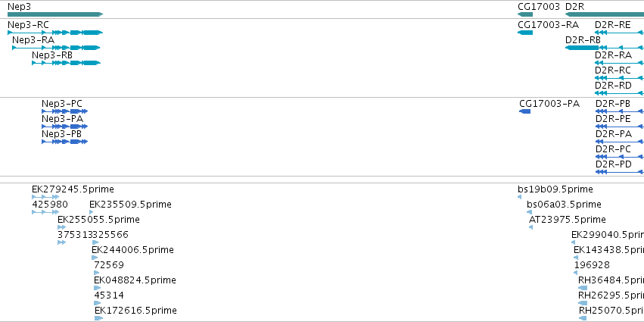The image size is (644, 322).
Task: Select the CG17003 gene arrow
Action: click(x=525, y=14)
